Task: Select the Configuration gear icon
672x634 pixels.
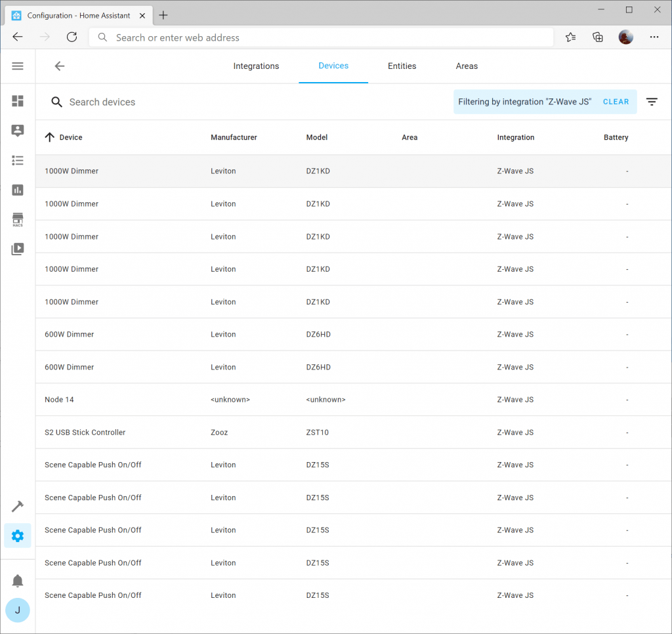Action: pos(17,536)
